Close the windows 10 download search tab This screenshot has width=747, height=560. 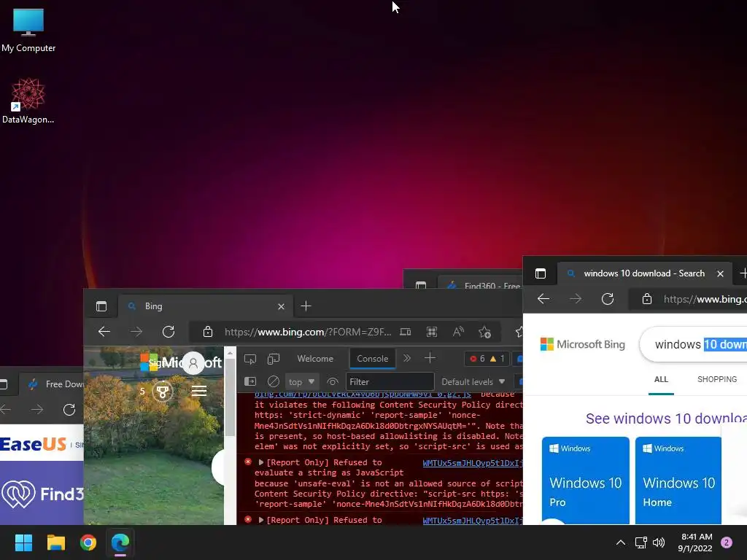click(720, 274)
